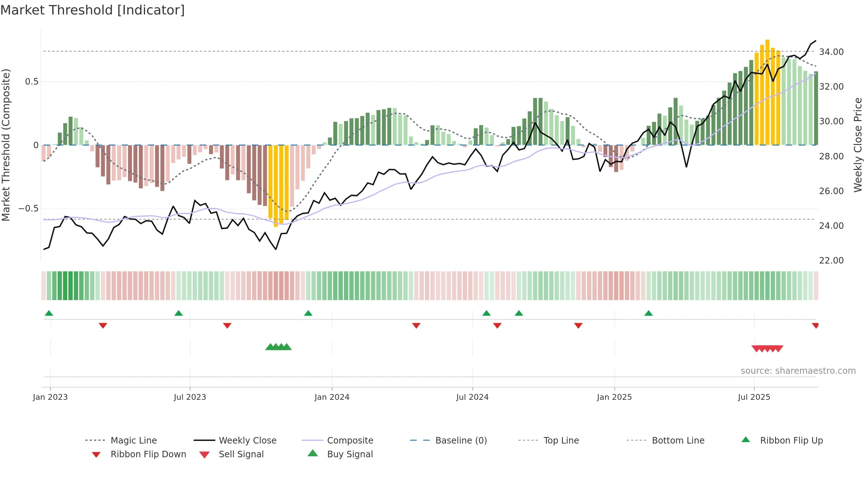Click the 34.00 price axis label
Image resolution: width=868 pixels, height=488 pixels.
[x=831, y=52]
